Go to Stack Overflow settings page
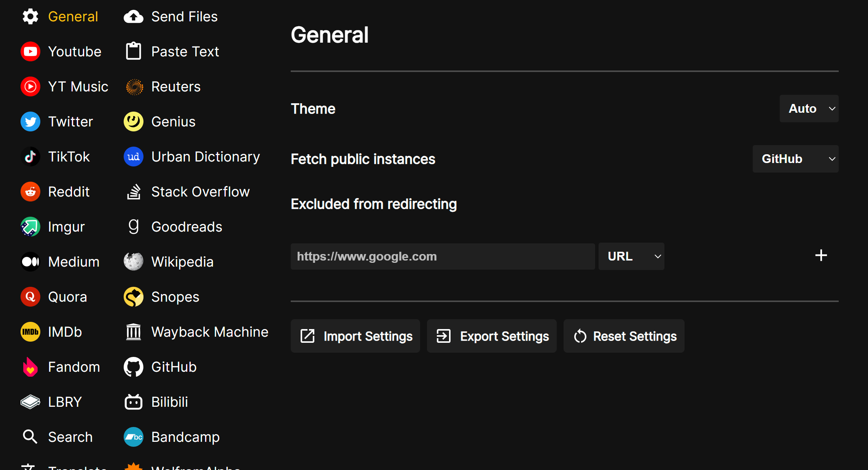This screenshot has width=868, height=470. pos(200,192)
